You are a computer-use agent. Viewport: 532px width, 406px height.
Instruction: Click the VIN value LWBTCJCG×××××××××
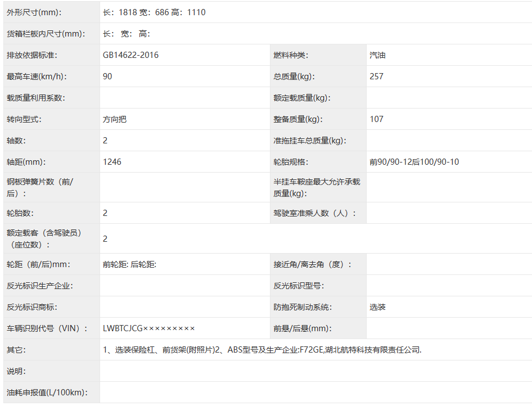tap(149, 328)
